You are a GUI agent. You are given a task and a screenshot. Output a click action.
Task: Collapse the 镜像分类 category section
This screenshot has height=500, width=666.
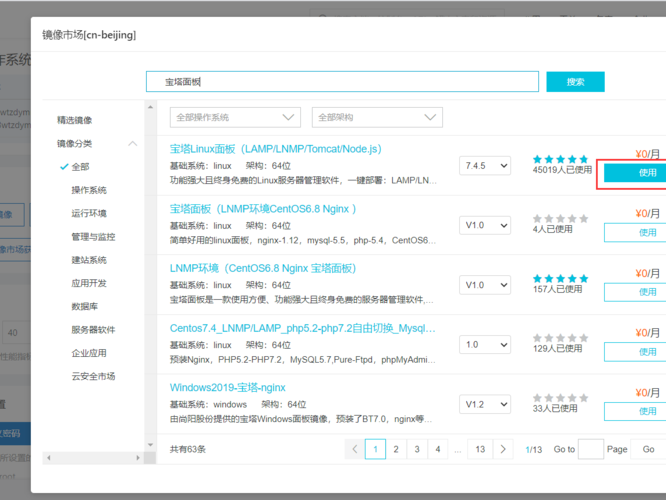click(133, 144)
